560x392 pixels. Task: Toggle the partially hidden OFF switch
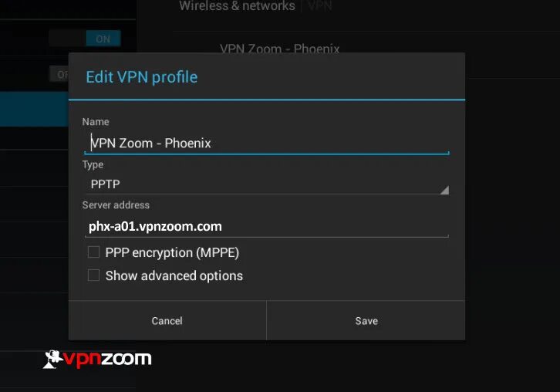[x=60, y=74]
